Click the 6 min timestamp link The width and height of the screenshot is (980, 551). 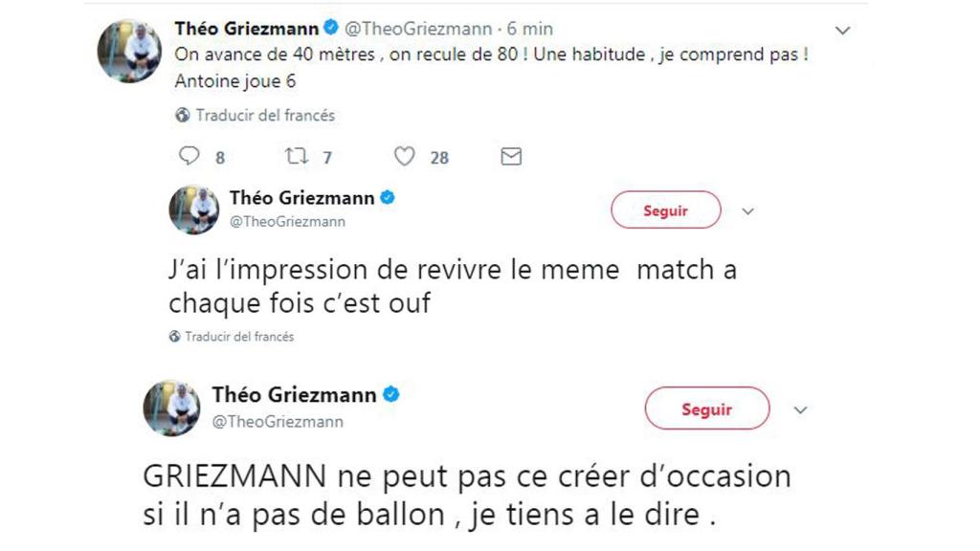click(530, 28)
